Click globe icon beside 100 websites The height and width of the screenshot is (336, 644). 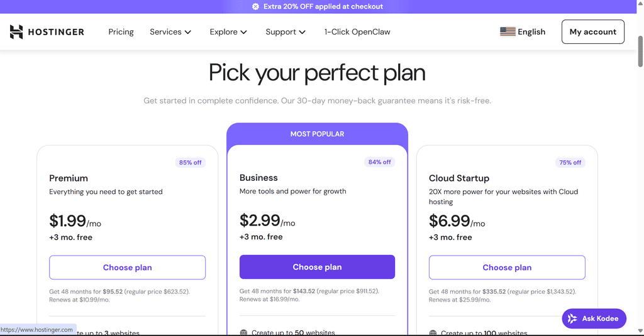pos(433,333)
